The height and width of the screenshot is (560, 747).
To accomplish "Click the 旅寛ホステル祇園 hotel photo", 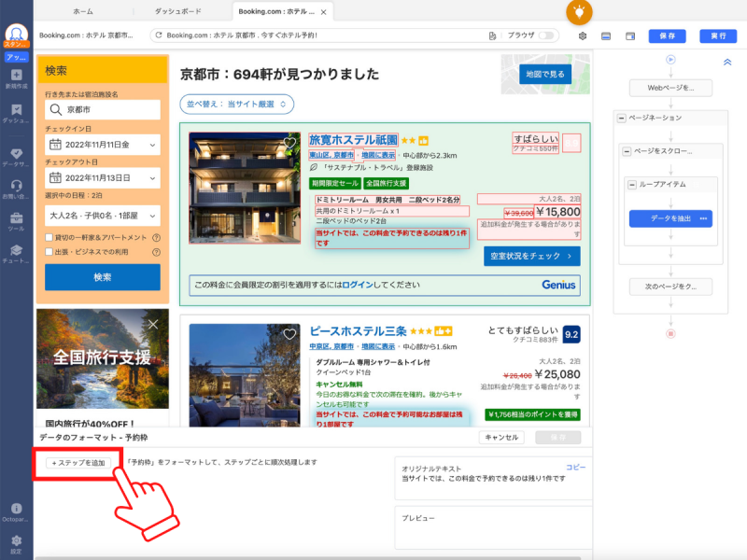I will pyautogui.click(x=245, y=189).
